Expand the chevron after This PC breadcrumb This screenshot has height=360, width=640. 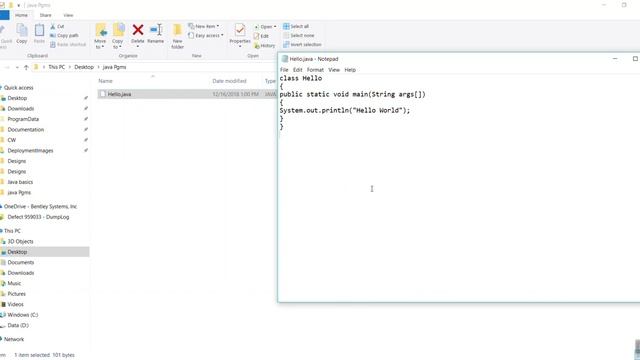click(70, 67)
